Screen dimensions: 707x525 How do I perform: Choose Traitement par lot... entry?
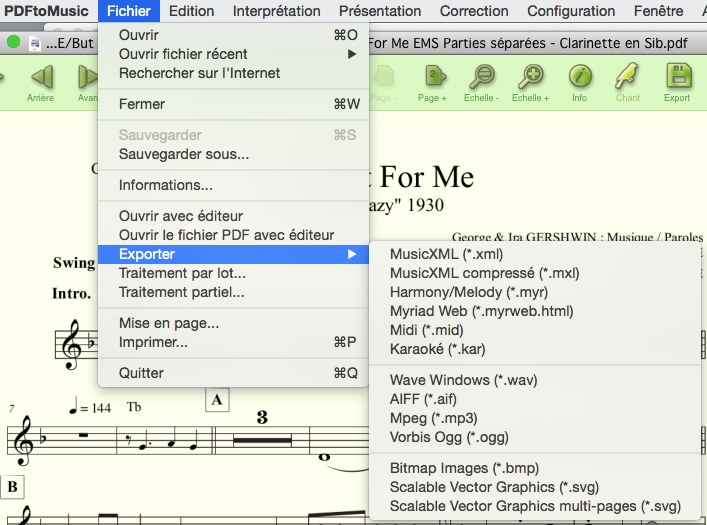[182, 273]
